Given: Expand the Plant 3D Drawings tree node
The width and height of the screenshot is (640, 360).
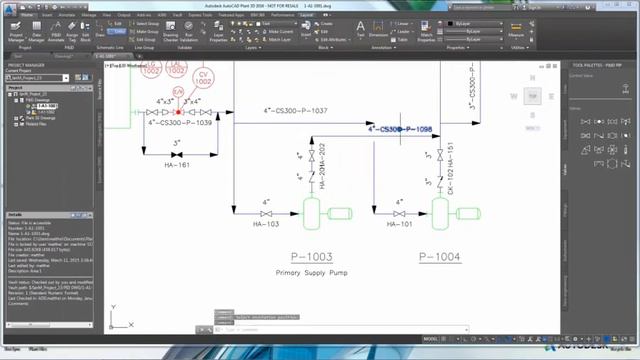Looking at the screenshot, I should (x=16, y=118).
